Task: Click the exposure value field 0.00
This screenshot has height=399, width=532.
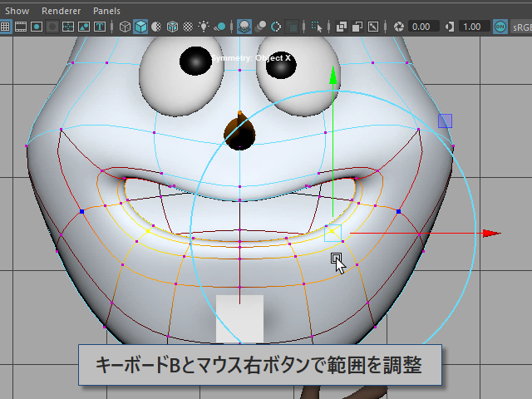Action: click(x=423, y=27)
